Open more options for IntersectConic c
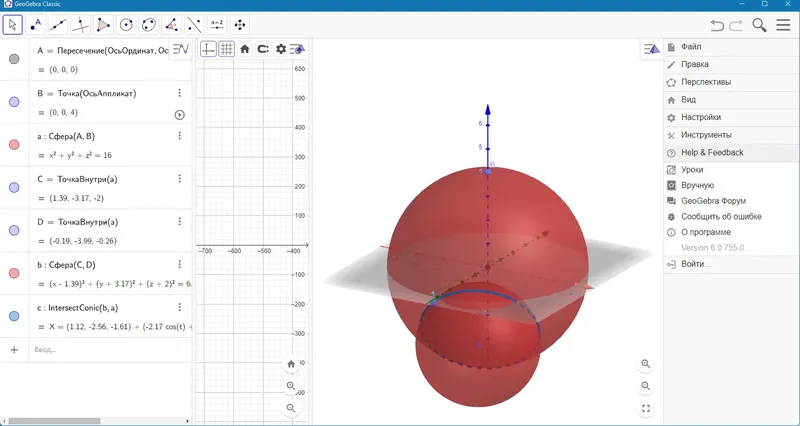 (180, 307)
